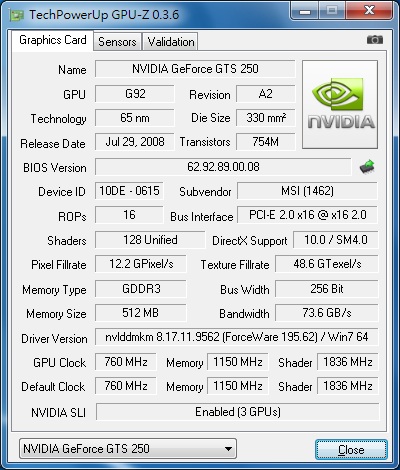Click the Default Clock value 760 MHz
This screenshot has height=470, width=400.
[x=126, y=386]
